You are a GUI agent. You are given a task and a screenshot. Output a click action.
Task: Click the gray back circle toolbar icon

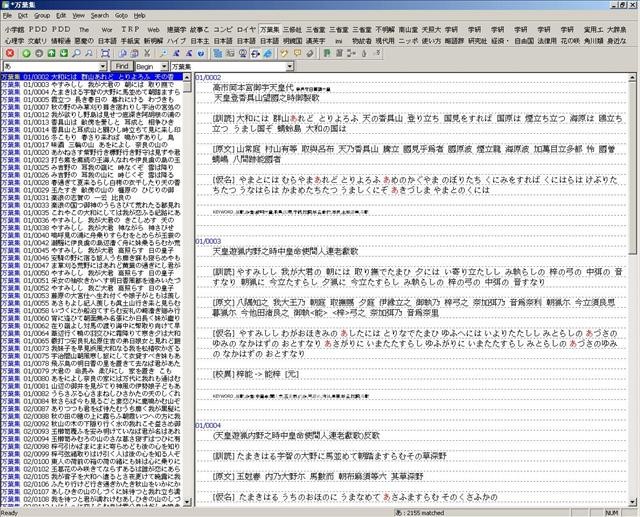click(39, 53)
